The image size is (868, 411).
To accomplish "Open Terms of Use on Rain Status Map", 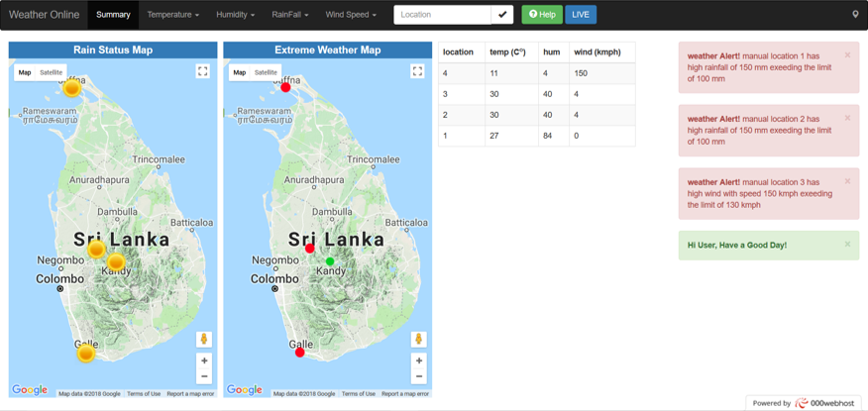I will (144, 394).
